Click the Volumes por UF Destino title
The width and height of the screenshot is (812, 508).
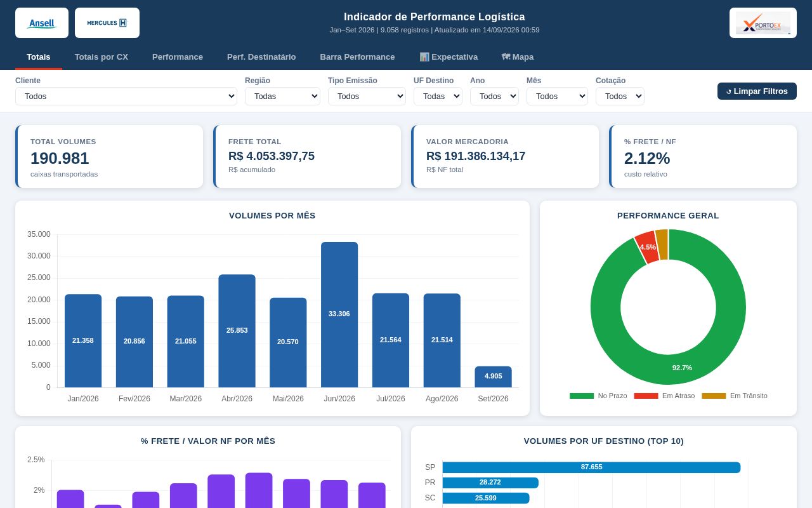[604, 441]
